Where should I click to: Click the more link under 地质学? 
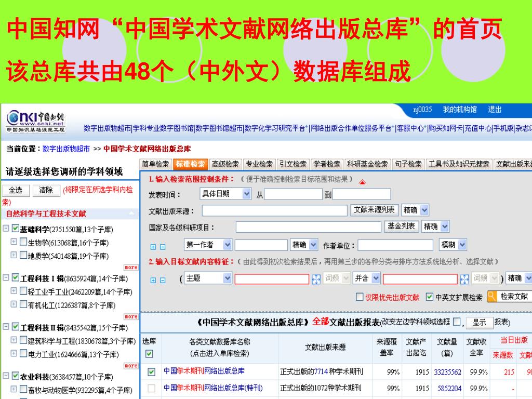point(131,268)
